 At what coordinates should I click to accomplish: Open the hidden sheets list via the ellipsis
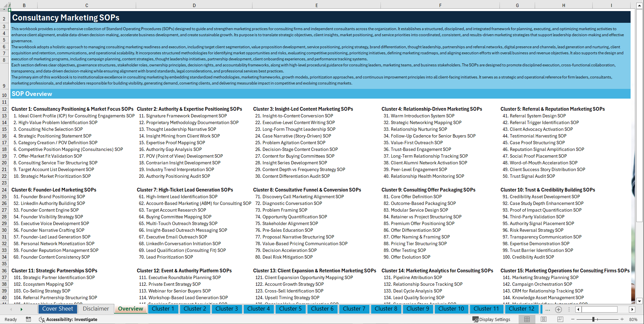pos(548,309)
